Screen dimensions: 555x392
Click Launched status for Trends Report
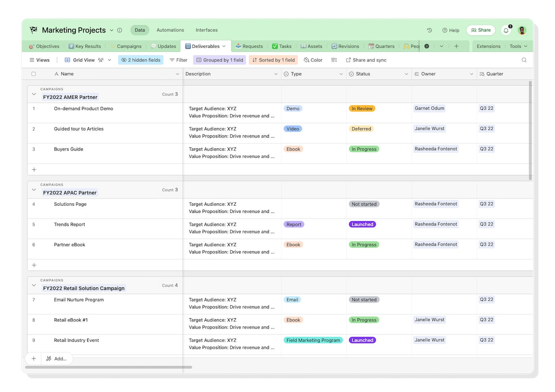coord(362,224)
